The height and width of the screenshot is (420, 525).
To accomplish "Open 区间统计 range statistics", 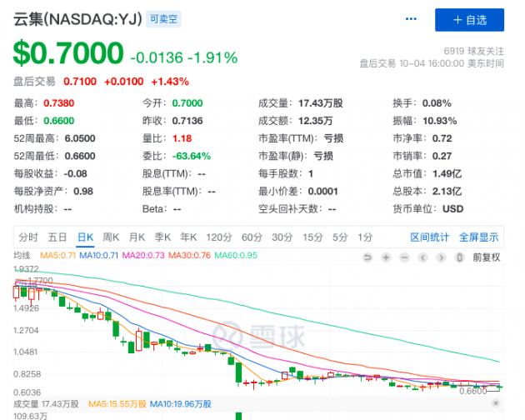I will [429, 237].
